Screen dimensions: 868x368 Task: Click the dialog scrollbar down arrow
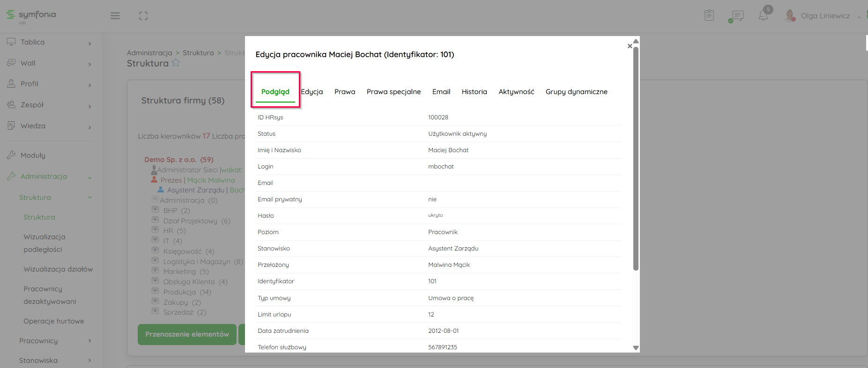point(636,347)
